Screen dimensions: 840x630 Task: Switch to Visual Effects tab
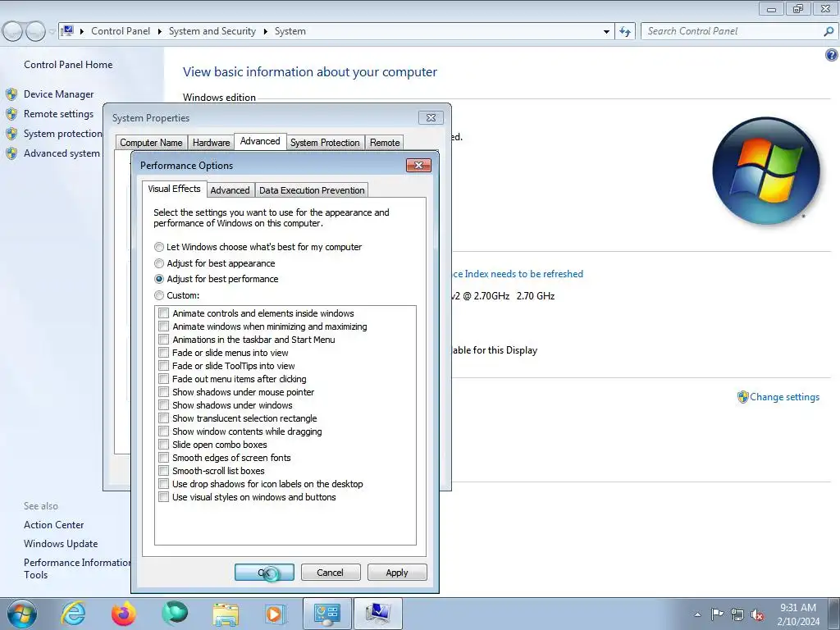(174, 189)
